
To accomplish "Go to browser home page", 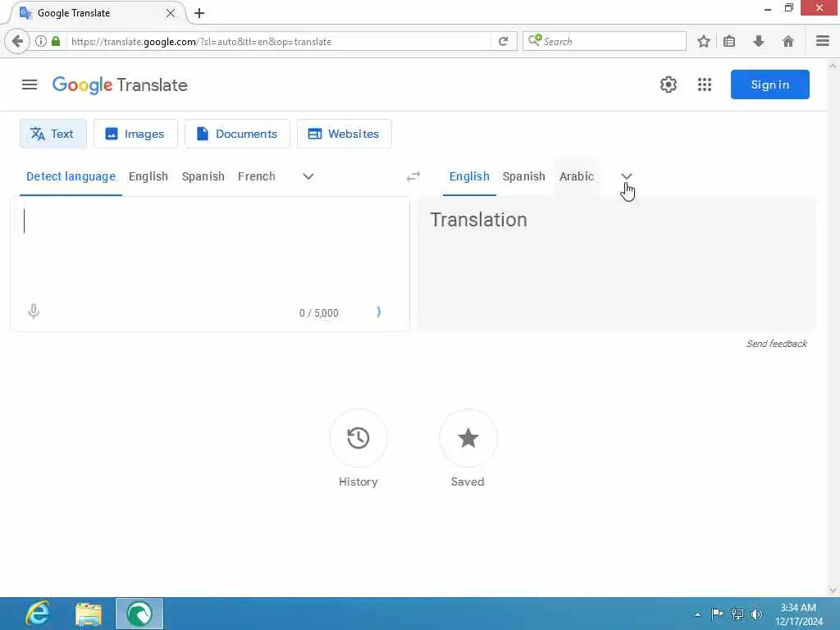I will pos(788,41).
